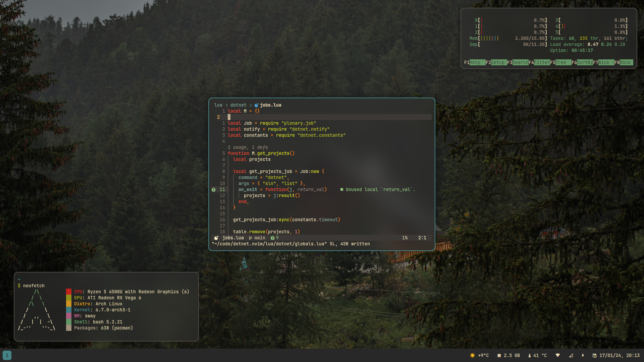Click the thermometer temperature icon
This screenshot has height=362, width=644.
click(529, 355)
